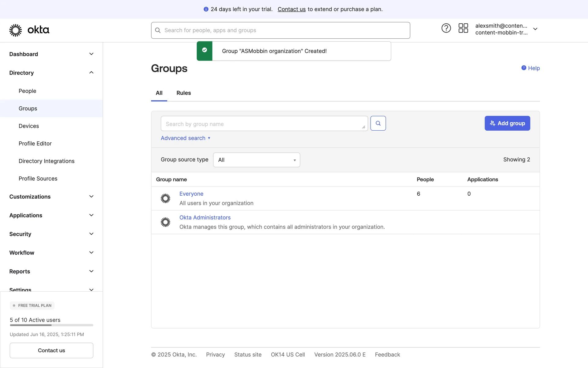The image size is (588, 368).
Task: Expand the Security sidebar section
Action: (91, 234)
